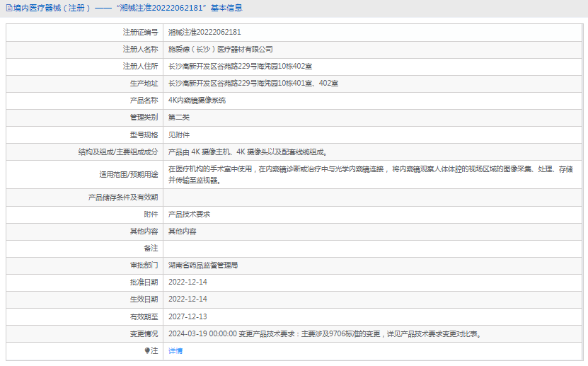Click the 注册证编号 label

point(140,33)
